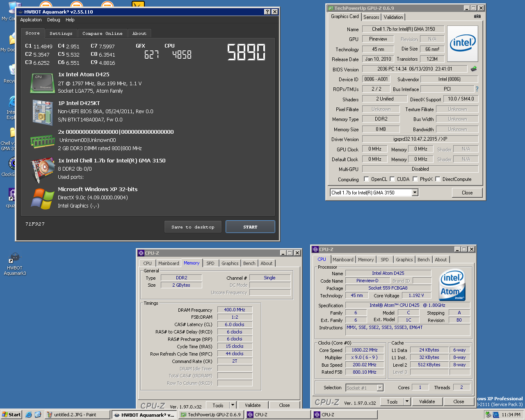Viewport: 525px width, 420px height.
Task: Open Bench tab in CPU-Z CPU window
Action: coord(424,260)
